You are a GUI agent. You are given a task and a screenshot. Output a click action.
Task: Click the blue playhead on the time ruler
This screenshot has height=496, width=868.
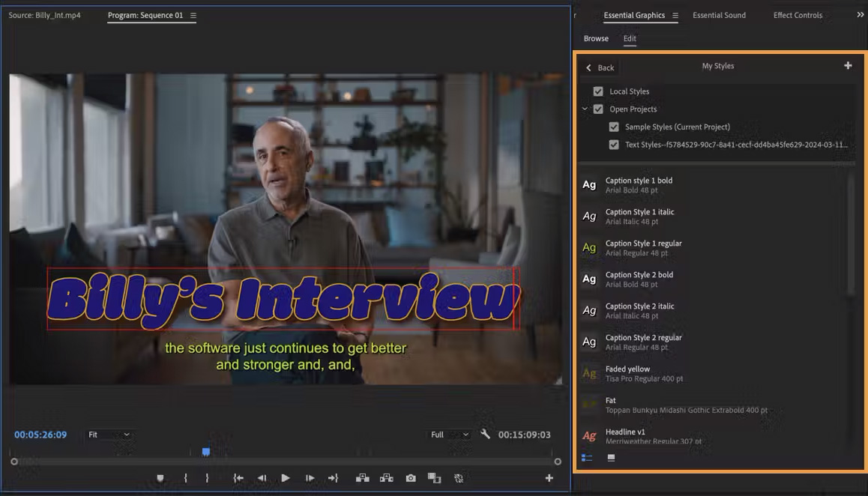206,452
